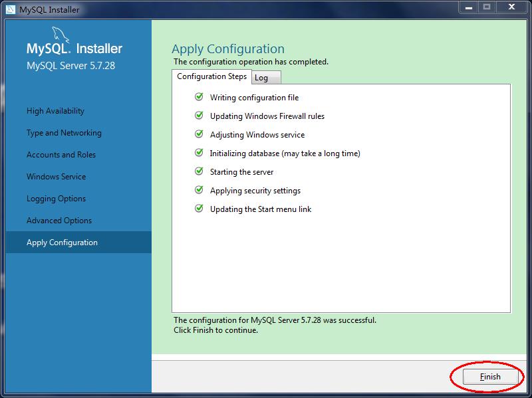The height and width of the screenshot is (398, 532).
Task: Click the MySQL dolphin logo in sidebar
Action: pyautogui.click(x=61, y=35)
